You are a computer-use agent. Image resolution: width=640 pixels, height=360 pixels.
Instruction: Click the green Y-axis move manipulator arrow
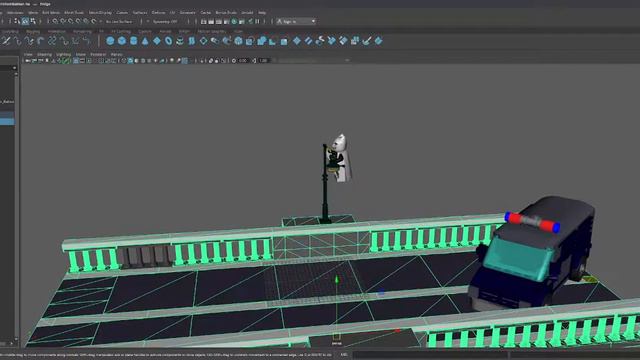(x=337, y=279)
